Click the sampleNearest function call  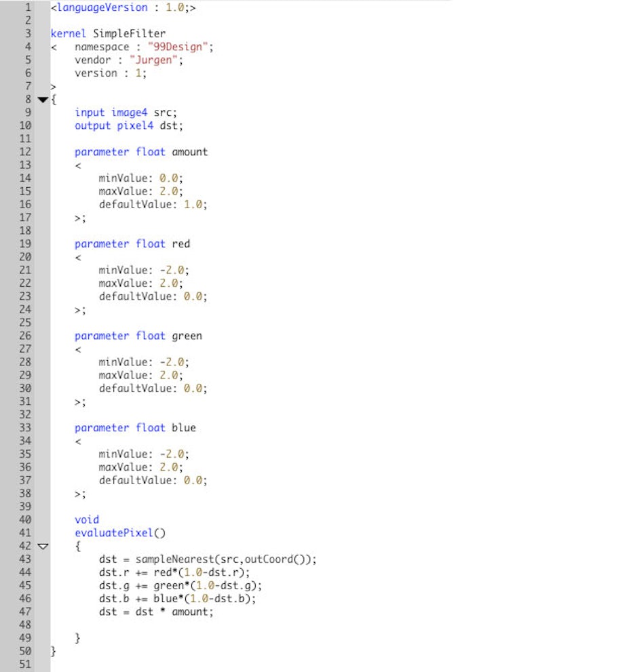tap(168, 559)
